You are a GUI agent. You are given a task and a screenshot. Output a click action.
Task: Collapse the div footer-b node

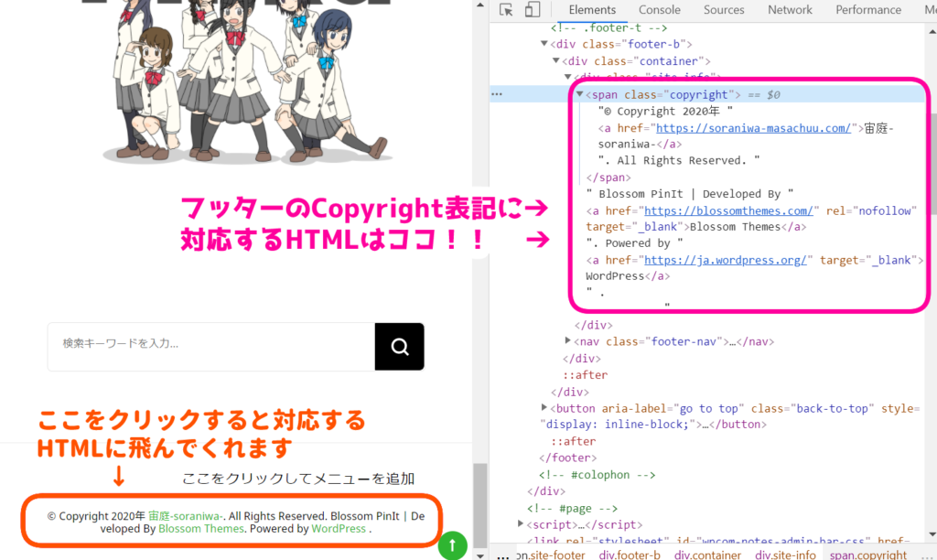tap(545, 44)
